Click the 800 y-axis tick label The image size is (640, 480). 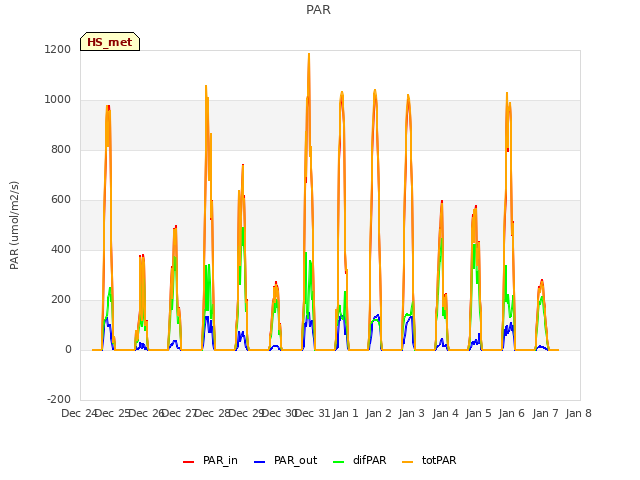point(61,149)
